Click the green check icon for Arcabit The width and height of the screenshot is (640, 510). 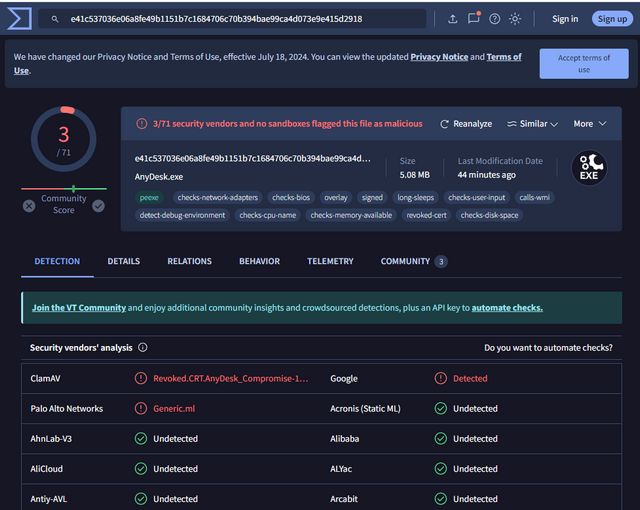(441, 499)
